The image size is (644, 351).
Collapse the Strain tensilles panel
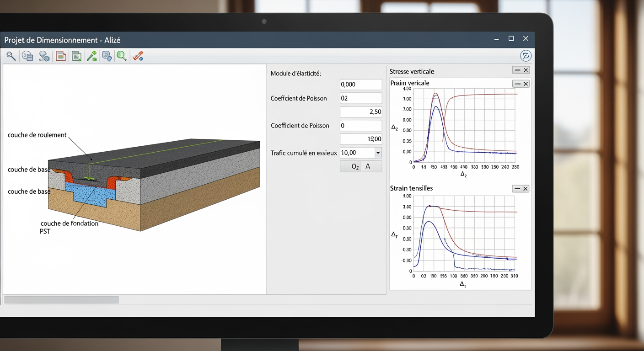pos(517,189)
